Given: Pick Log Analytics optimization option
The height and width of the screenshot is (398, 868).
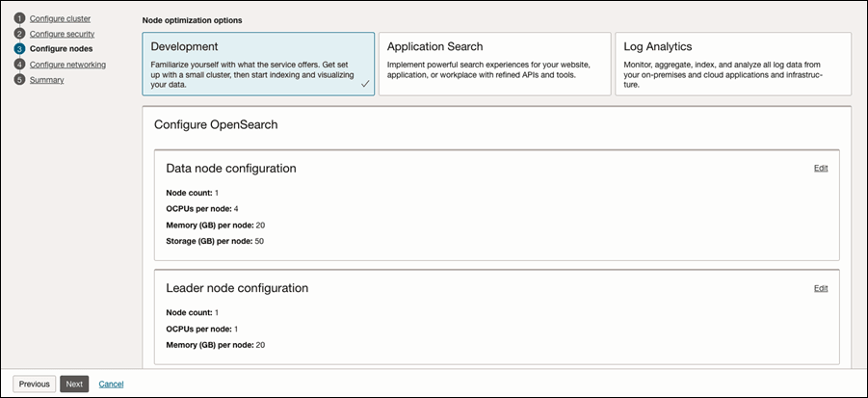Looking at the screenshot, I should (733, 64).
